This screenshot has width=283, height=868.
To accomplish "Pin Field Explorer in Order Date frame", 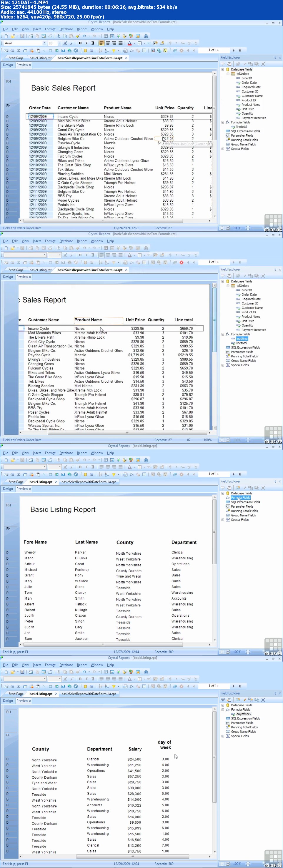I will [275, 58].
